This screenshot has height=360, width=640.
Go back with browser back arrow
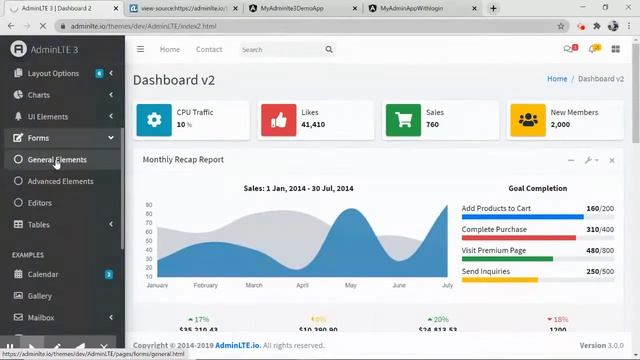[11, 26]
